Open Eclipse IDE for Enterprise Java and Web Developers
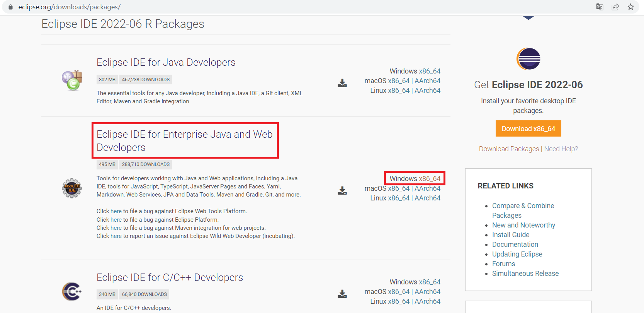Screen dimensions: 644x313 pos(185,141)
